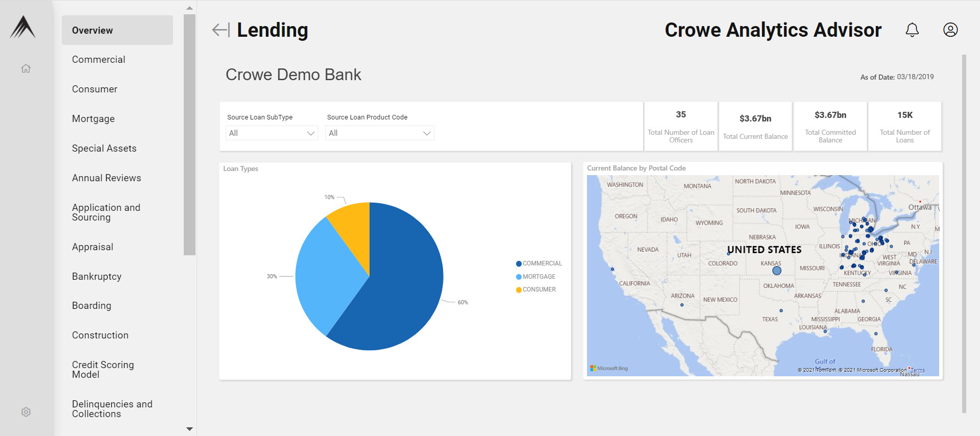Image resolution: width=980 pixels, height=436 pixels.
Task: Open settings gear icon in sidebar
Action: click(26, 411)
